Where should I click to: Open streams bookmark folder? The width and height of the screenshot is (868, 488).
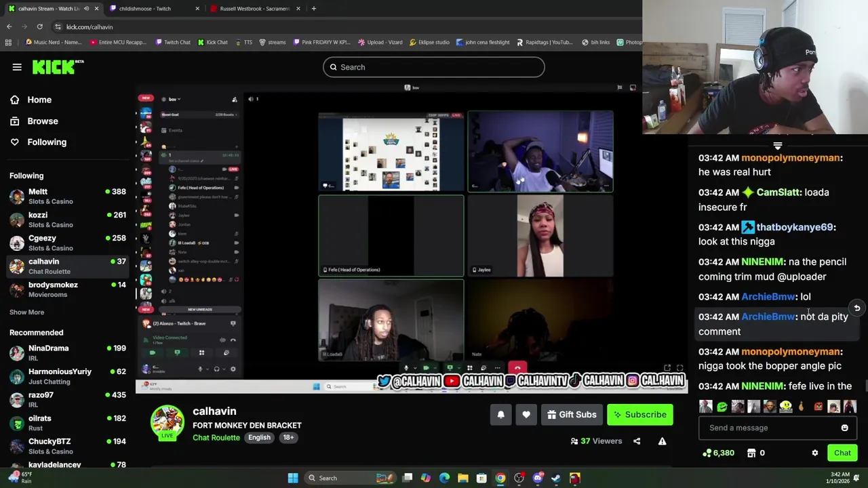coord(273,42)
